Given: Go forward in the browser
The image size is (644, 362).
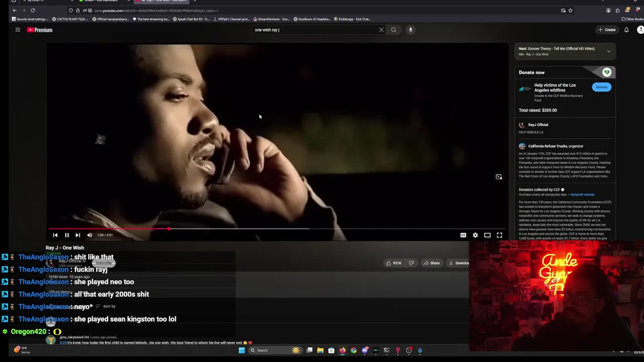Looking at the screenshot, I should click(x=23, y=11).
